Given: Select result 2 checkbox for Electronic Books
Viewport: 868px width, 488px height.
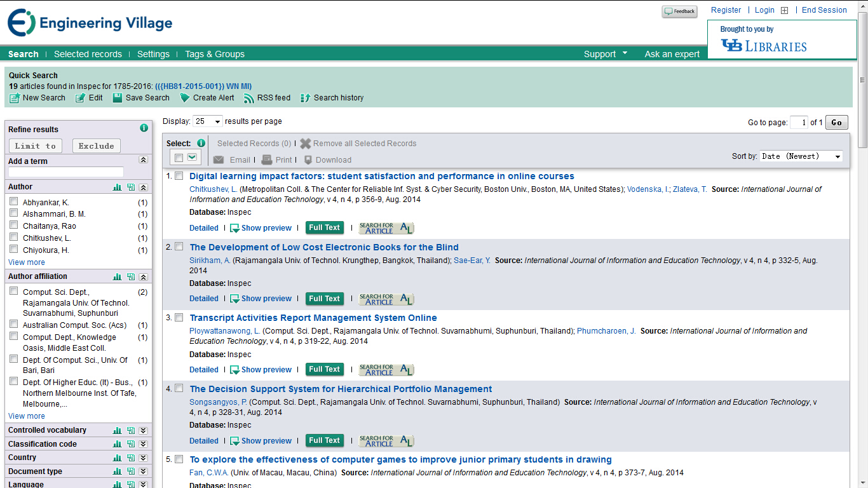Looking at the screenshot, I should [179, 247].
